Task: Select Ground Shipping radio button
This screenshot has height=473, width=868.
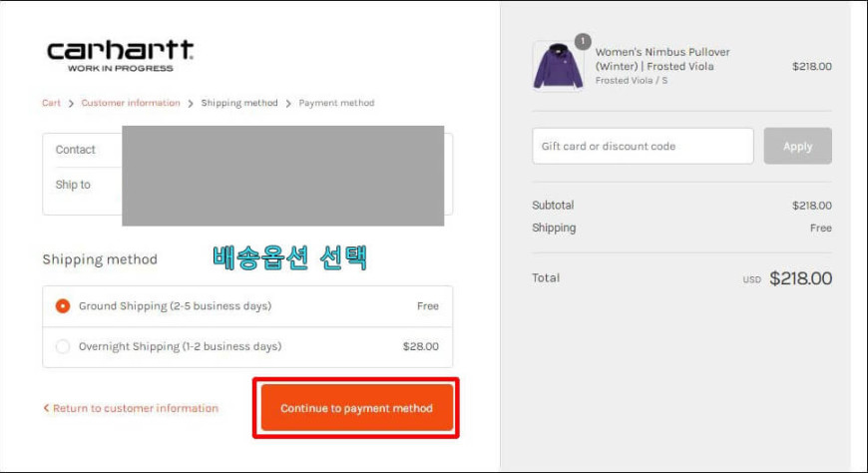Action: [x=63, y=306]
